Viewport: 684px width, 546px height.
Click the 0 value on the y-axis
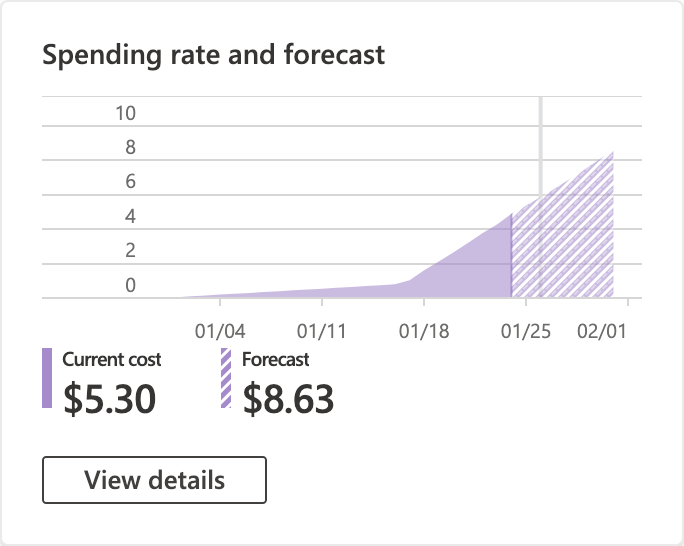(x=130, y=286)
